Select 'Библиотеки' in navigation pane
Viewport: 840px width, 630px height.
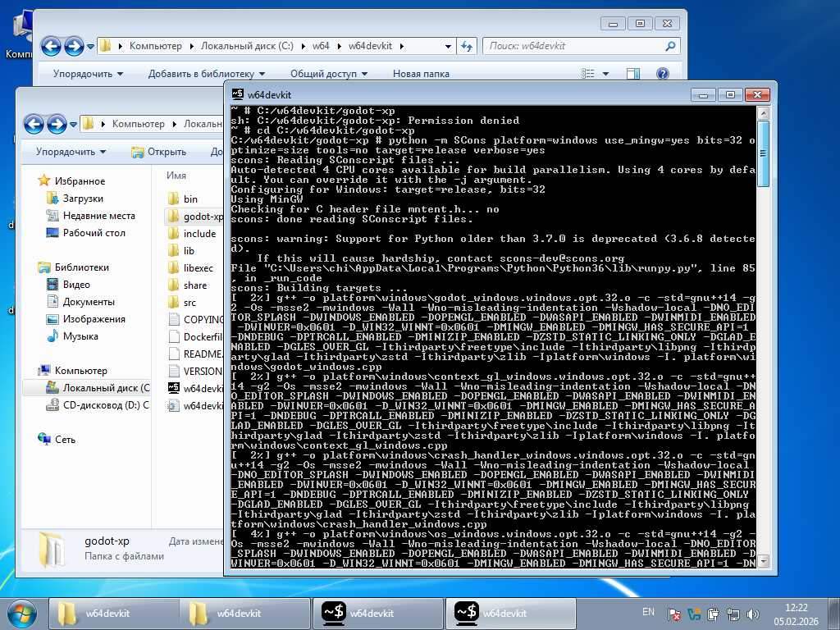click(x=81, y=267)
